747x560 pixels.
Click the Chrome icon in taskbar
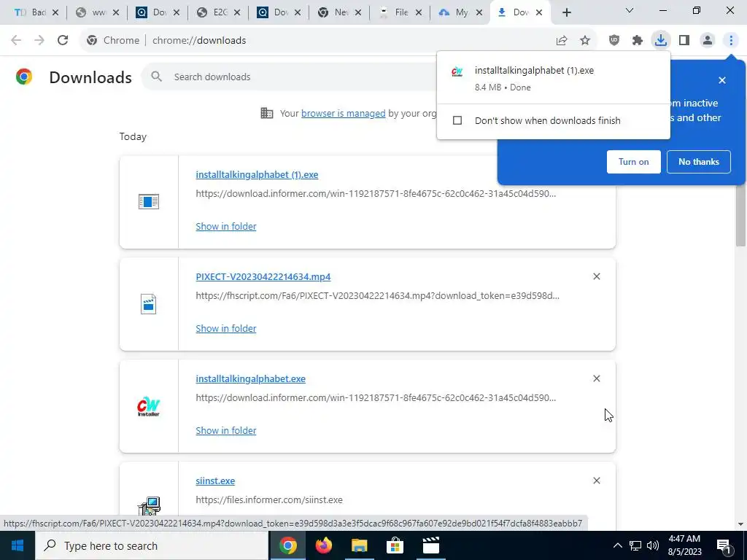click(x=288, y=545)
